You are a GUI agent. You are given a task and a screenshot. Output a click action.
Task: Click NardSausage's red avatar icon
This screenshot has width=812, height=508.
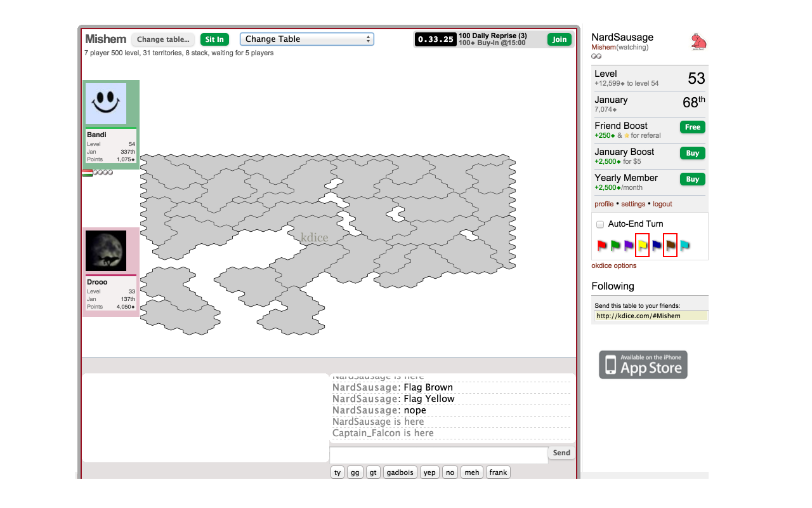(x=698, y=42)
